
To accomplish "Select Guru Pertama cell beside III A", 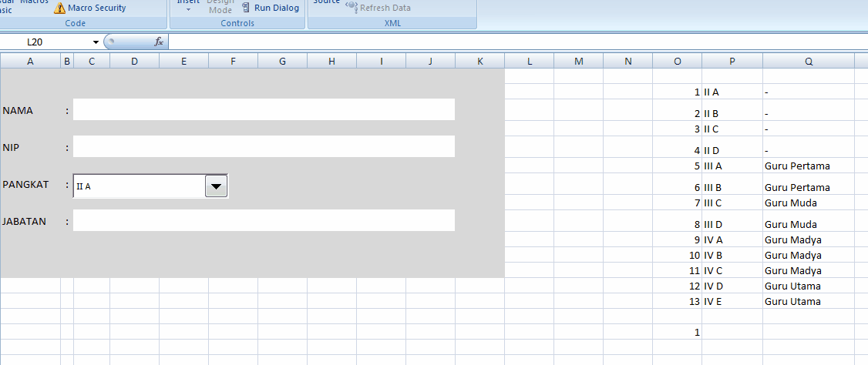I will [809, 166].
